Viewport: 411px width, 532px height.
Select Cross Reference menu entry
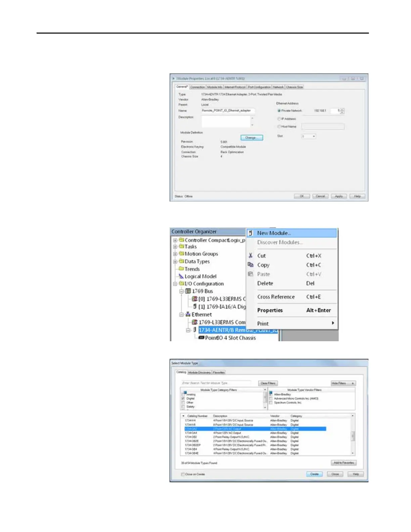point(292,297)
